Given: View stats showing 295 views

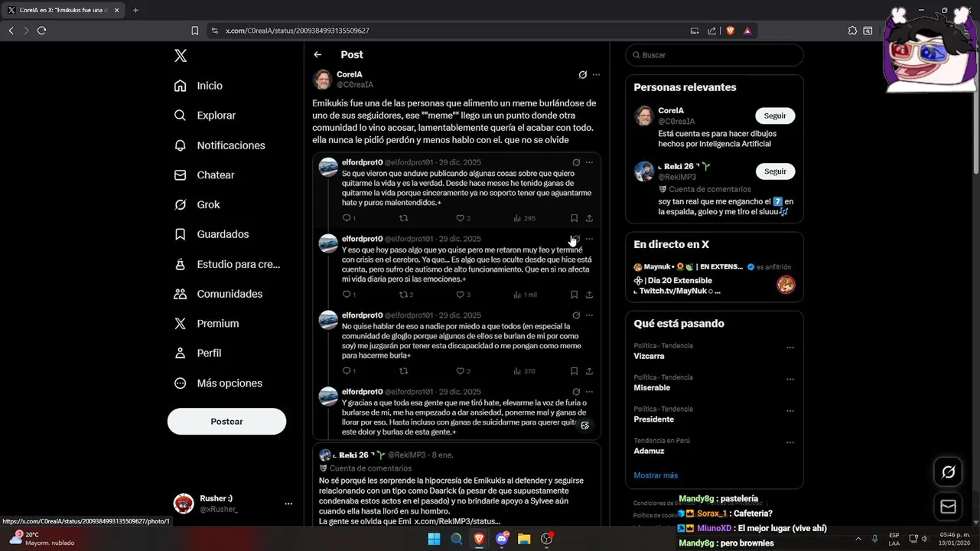Looking at the screenshot, I should tap(524, 218).
